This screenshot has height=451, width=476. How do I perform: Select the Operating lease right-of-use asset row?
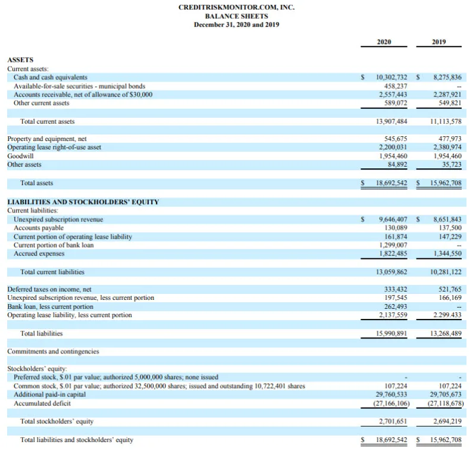236,147
